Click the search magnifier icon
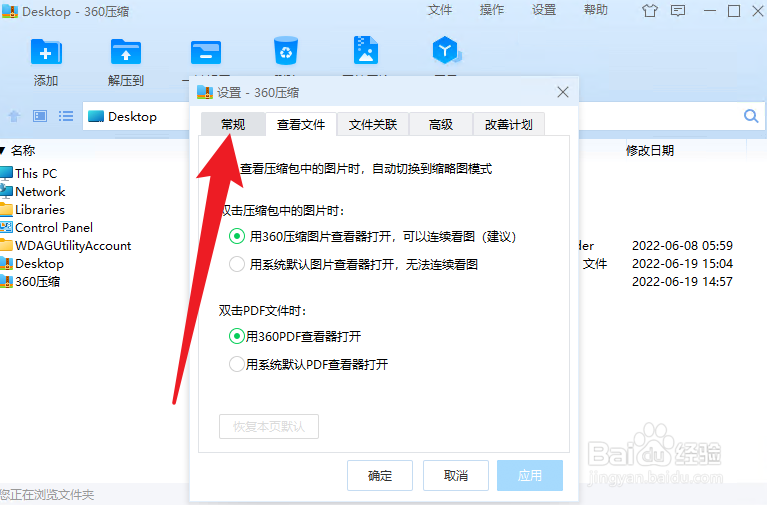This screenshot has width=767, height=505. pyautogui.click(x=751, y=116)
